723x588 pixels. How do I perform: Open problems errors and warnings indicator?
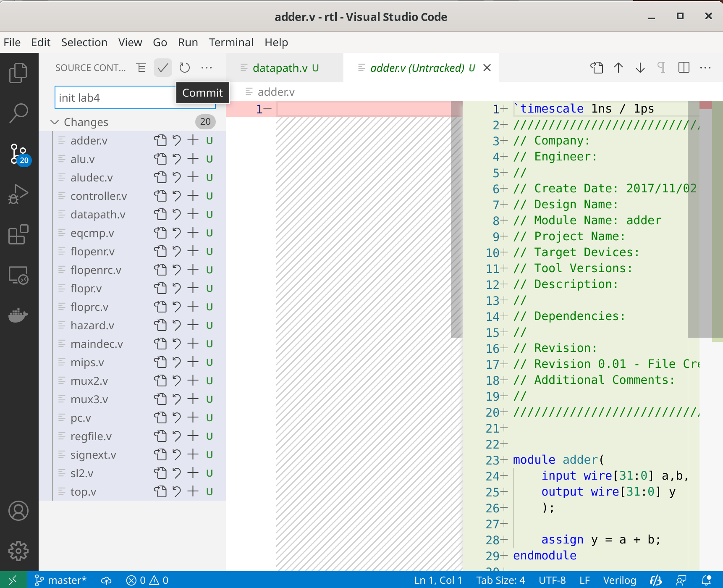[x=147, y=580]
